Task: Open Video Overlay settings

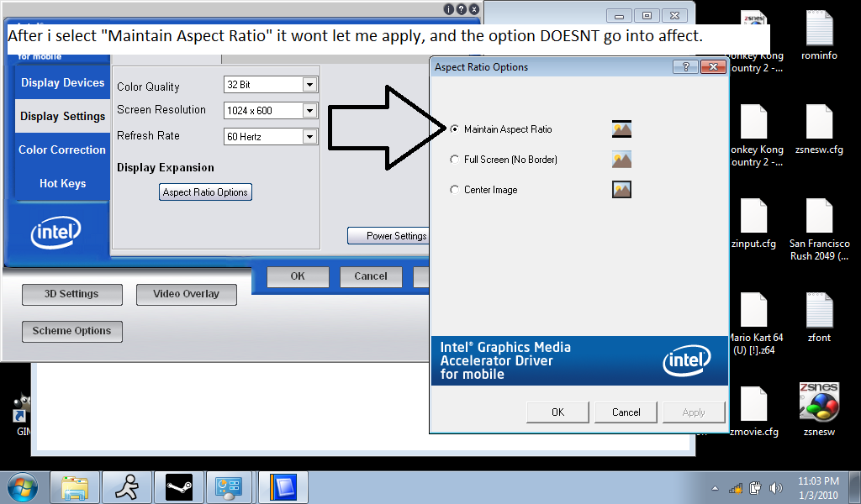Action: coord(186,295)
